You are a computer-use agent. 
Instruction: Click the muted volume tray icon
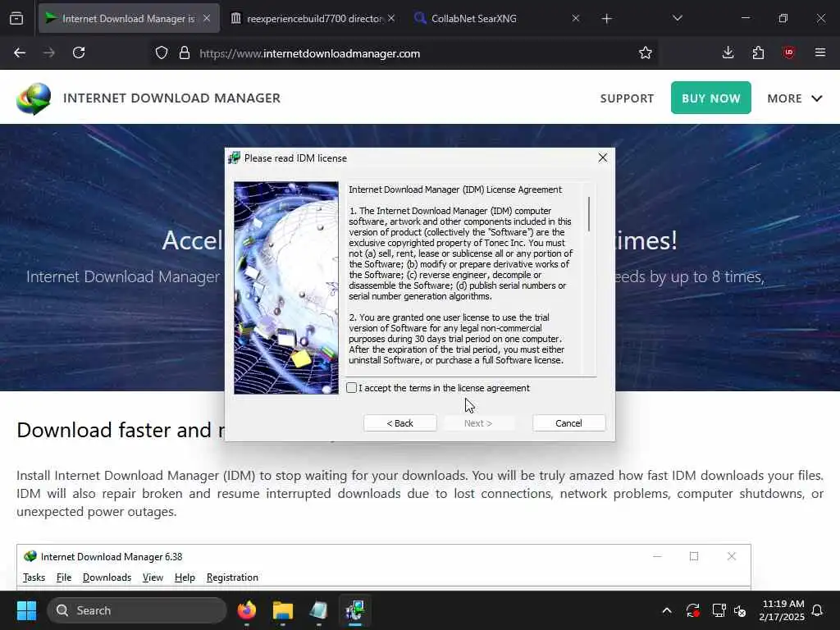741,610
